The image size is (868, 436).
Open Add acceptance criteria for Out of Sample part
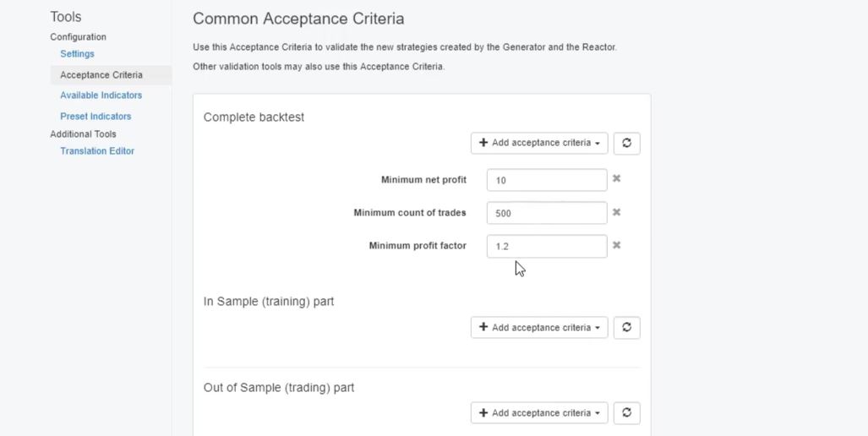[539, 413]
